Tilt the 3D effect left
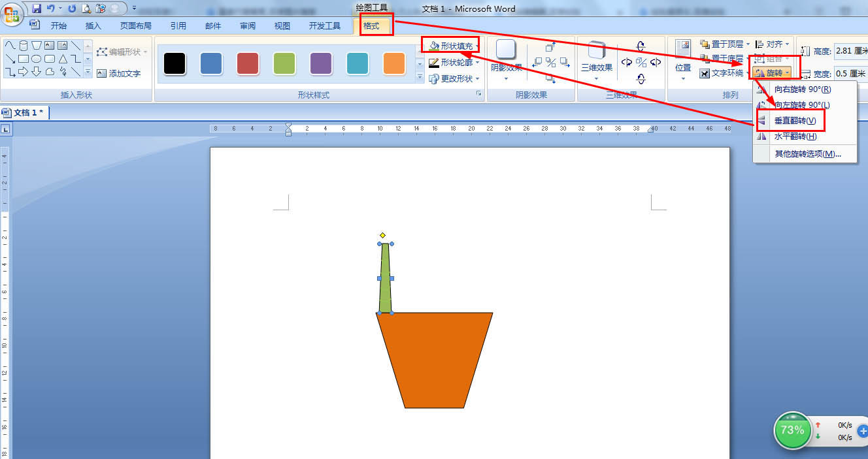The image size is (868, 459). pyautogui.click(x=627, y=62)
